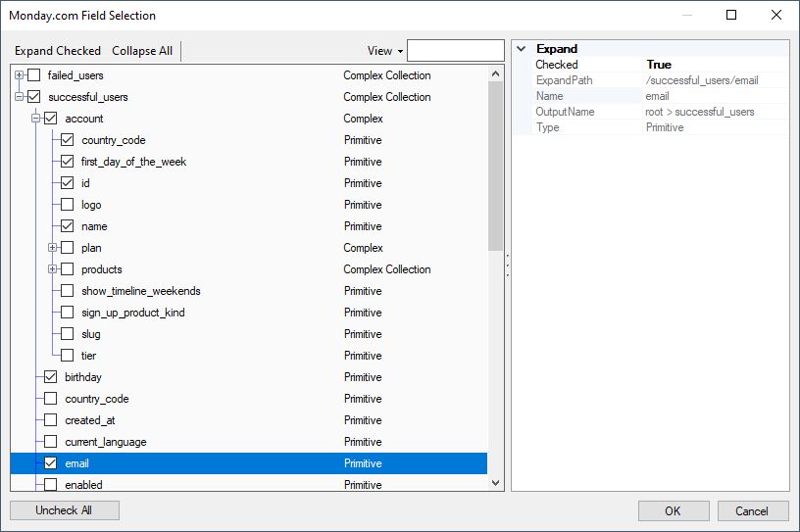The width and height of the screenshot is (800, 532).
Task: Uncheck the email checkbox
Action: coord(51,463)
